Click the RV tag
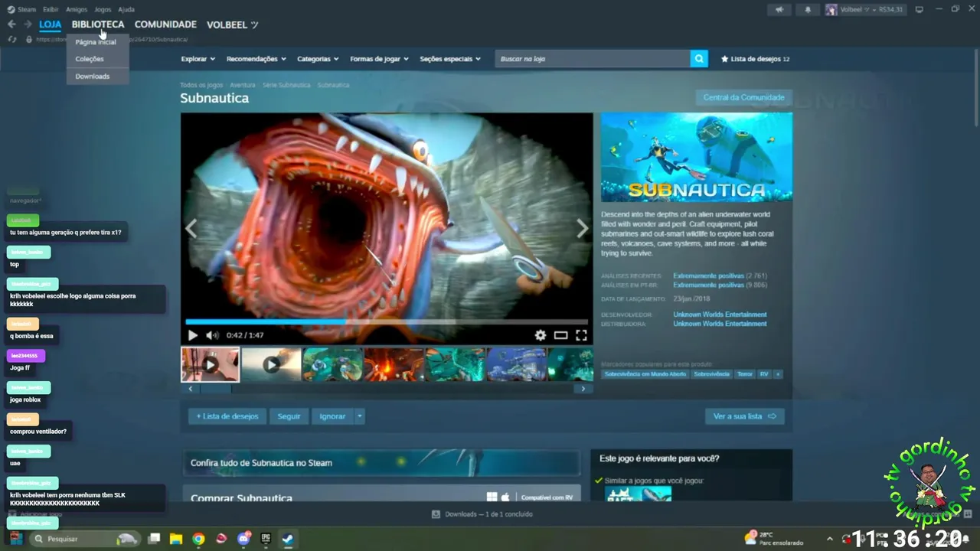This screenshot has width=980, height=551. pyautogui.click(x=764, y=374)
